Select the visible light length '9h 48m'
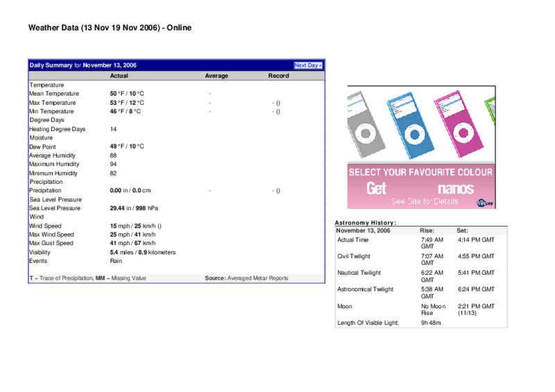Screen dimensions: 555x392 431,323
